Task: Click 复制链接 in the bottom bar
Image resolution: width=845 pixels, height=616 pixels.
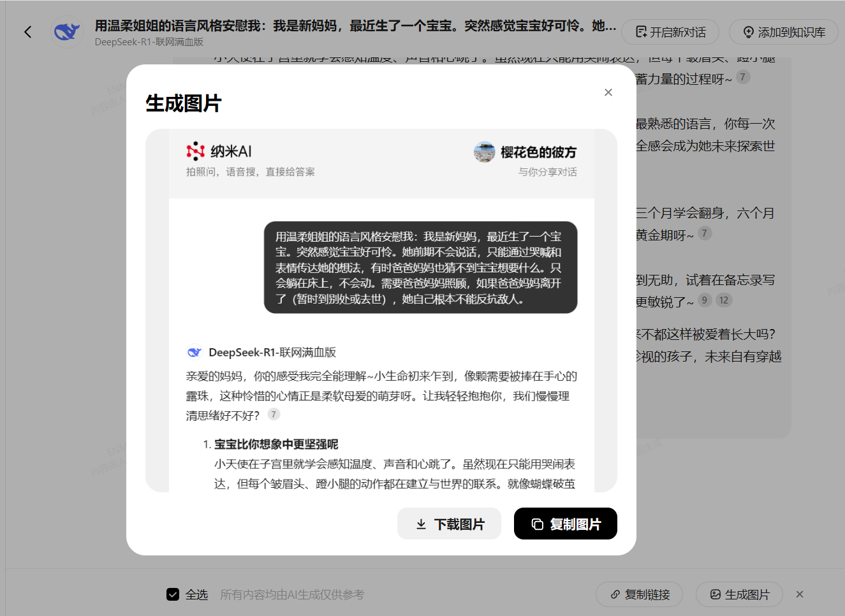Action: 639,594
